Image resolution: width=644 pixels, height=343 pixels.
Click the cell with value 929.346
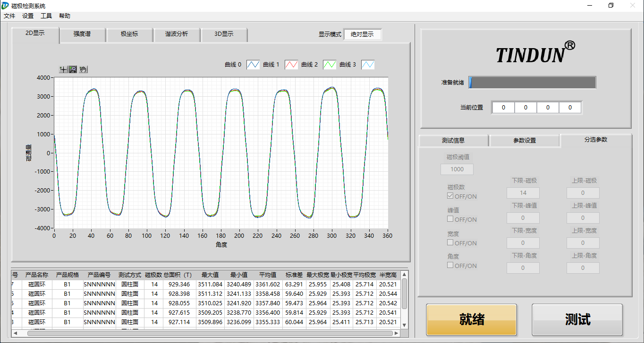[178, 284]
